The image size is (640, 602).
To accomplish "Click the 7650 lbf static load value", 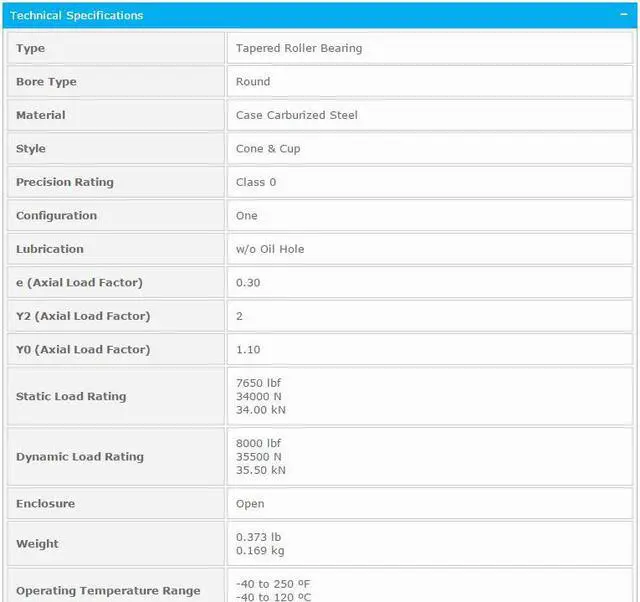I will tap(258, 383).
